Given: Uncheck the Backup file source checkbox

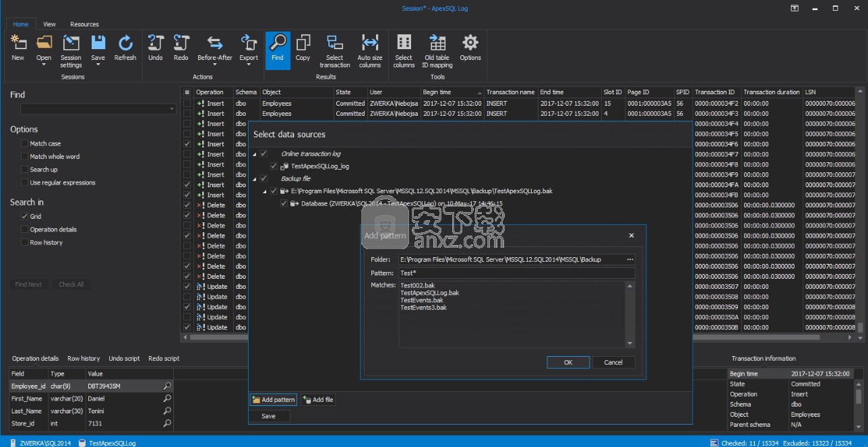Looking at the screenshot, I should tap(263, 178).
